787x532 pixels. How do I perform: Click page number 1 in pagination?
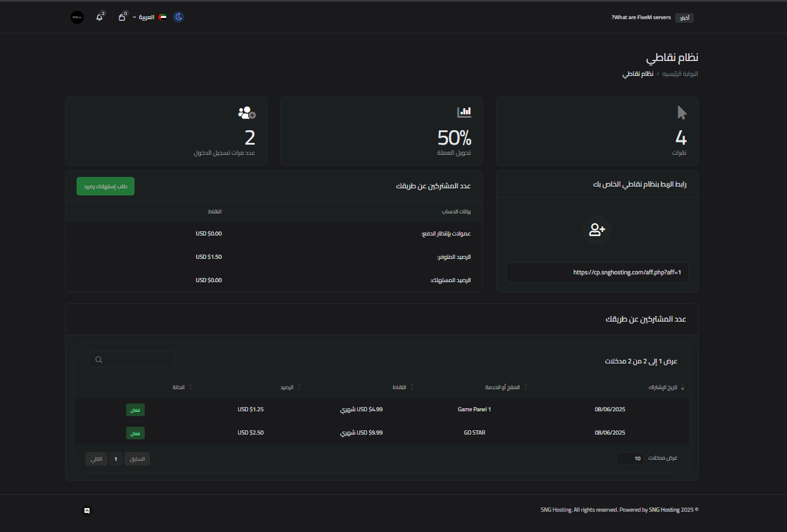(x=115, y=458)
